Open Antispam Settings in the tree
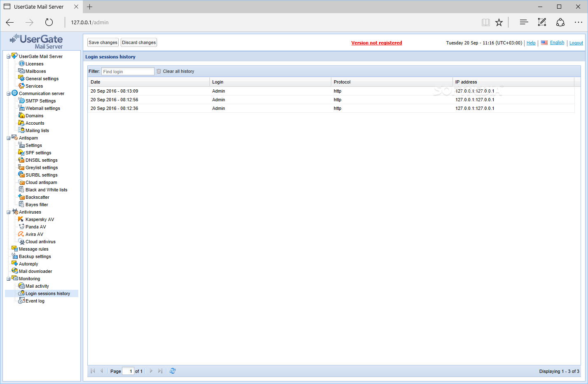 (34, 145)
